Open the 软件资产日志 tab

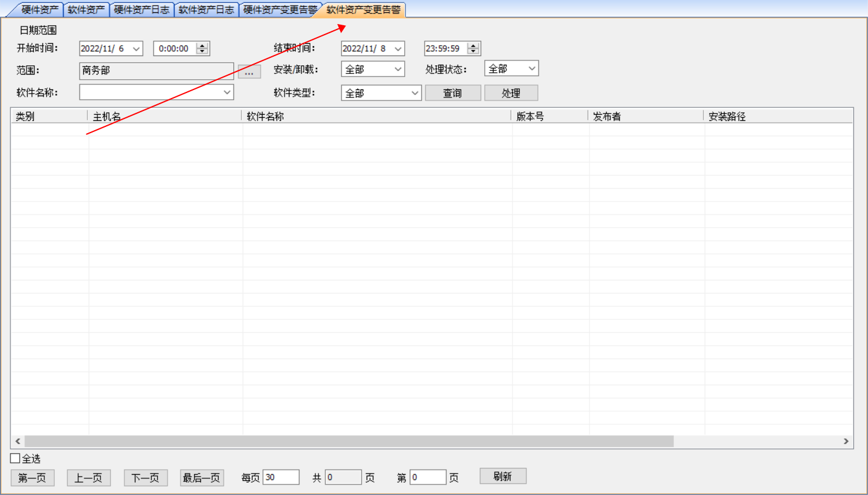206,10
